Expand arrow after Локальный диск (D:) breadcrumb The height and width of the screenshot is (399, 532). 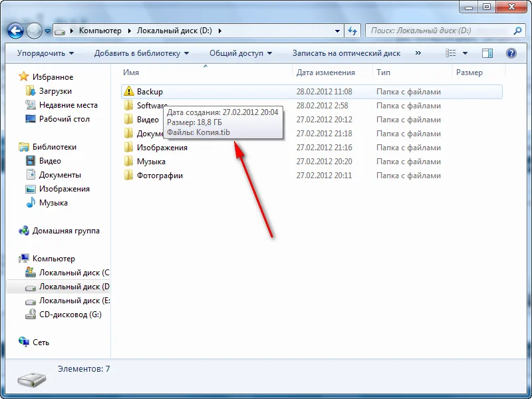tap(220, 31)
